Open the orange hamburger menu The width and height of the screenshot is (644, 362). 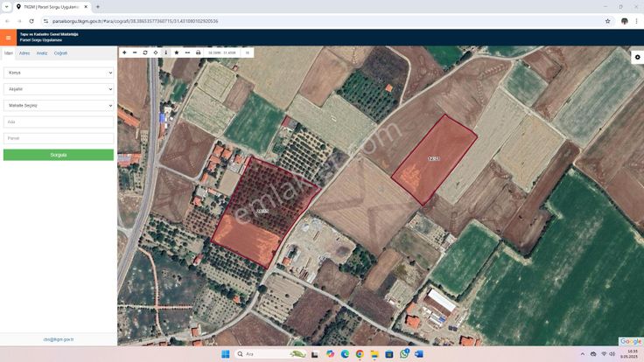point(8,38)
